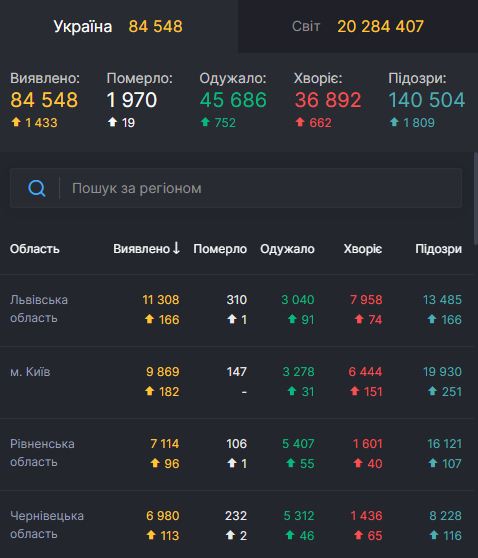Select the м. Київ row
The height and width of the screenshot is (558, 478).
click(x=236, y=382)
